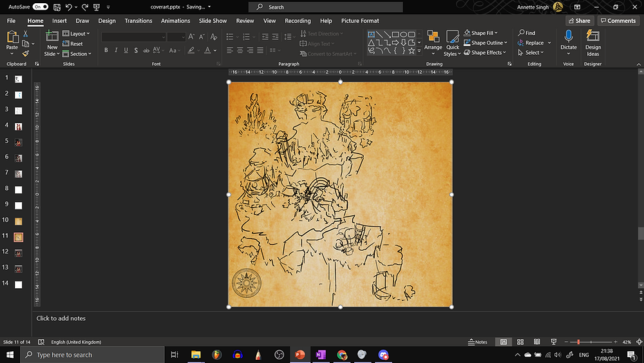This screenshot has height=363, width=644.
Task: Open the font name combo box
Action: point(133,37)
